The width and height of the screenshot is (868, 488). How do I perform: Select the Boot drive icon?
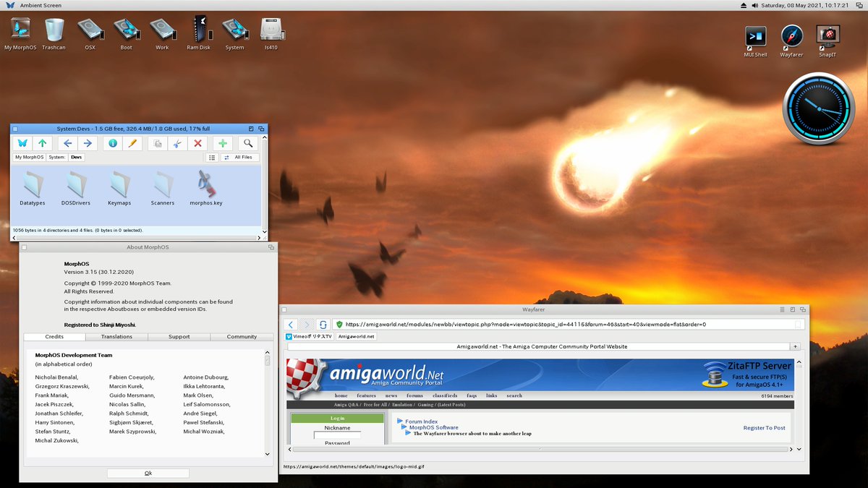(127, 33)
